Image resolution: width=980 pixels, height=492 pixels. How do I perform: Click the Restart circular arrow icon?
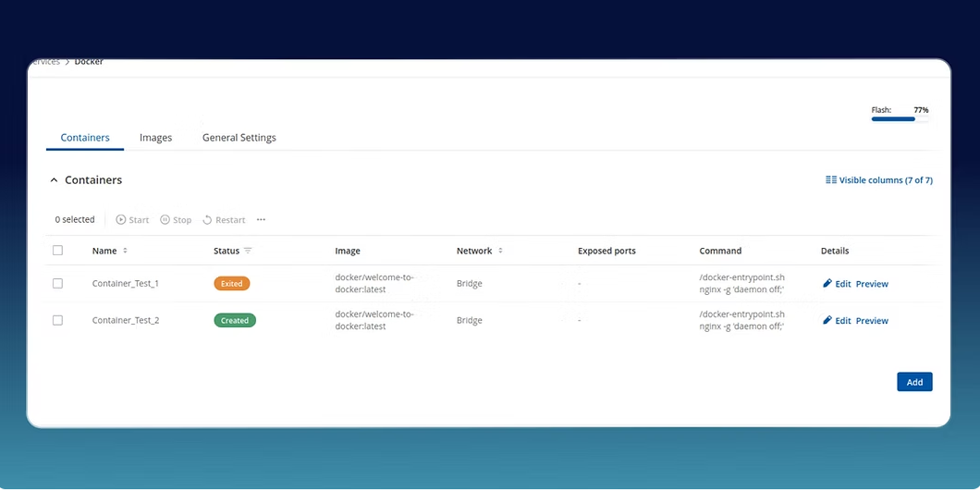(208, 220)
